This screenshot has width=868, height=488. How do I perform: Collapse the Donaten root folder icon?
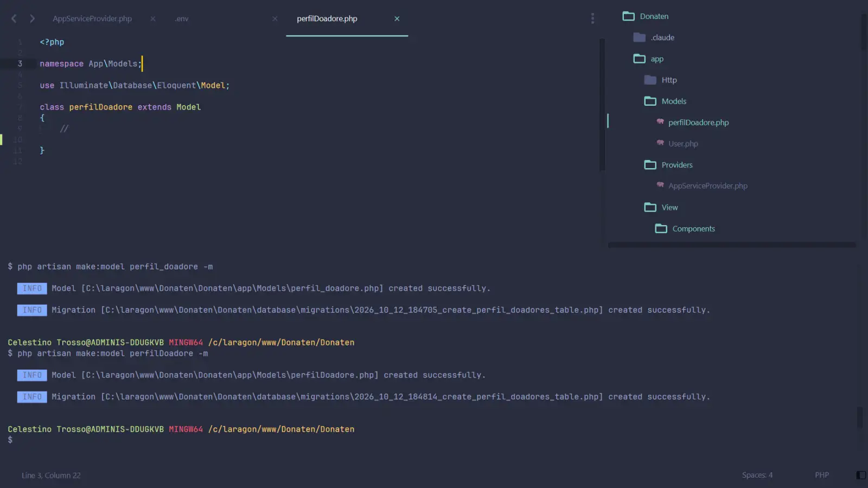[628, 16]
